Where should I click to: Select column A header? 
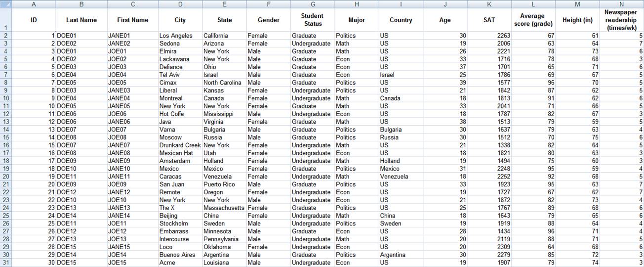click(34, 4)
